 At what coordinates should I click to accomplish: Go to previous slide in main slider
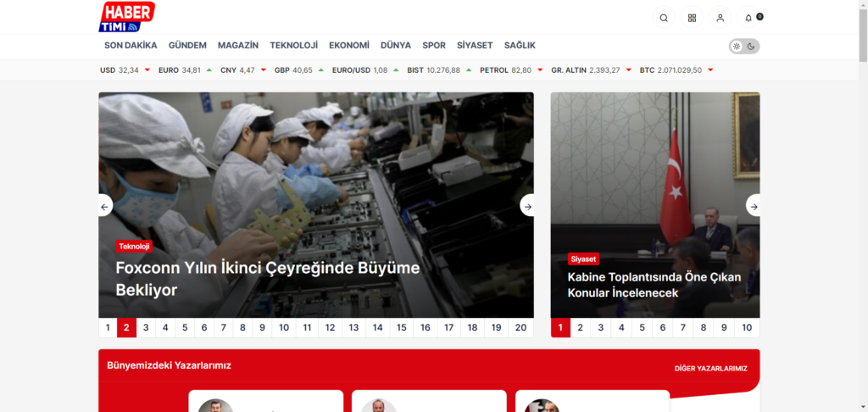[105, 206]
